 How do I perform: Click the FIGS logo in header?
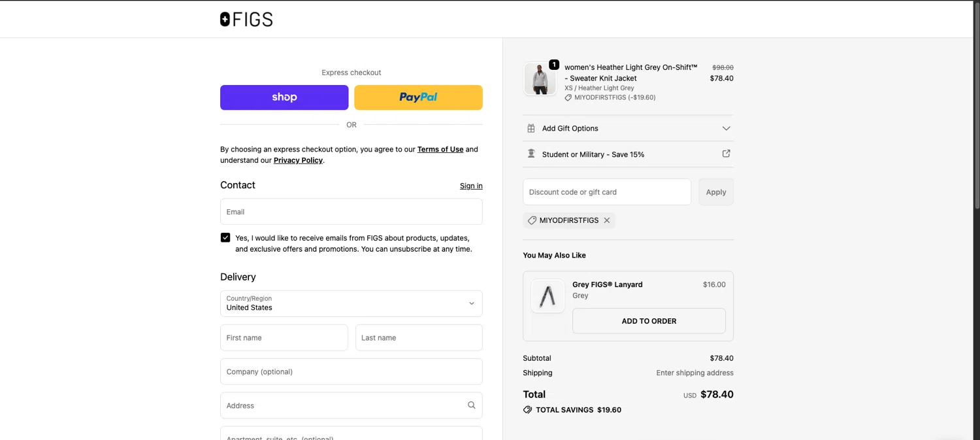tap(246, 20)
